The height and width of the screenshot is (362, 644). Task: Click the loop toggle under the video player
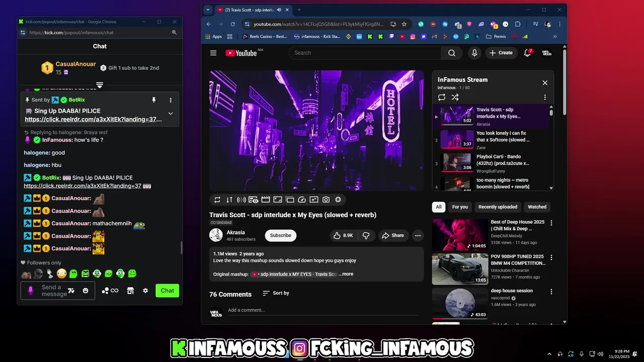click(x=217, y=200)
